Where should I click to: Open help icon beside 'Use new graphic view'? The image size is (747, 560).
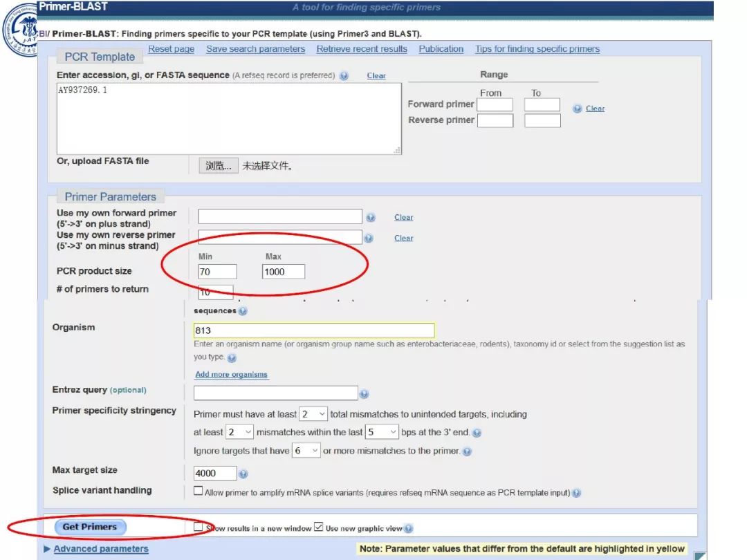pyautogui.click(x=408, y=528)
